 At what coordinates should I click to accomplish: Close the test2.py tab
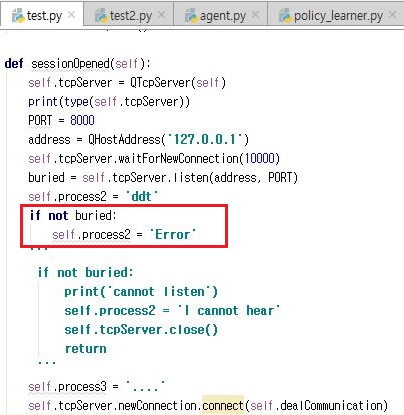161,15
